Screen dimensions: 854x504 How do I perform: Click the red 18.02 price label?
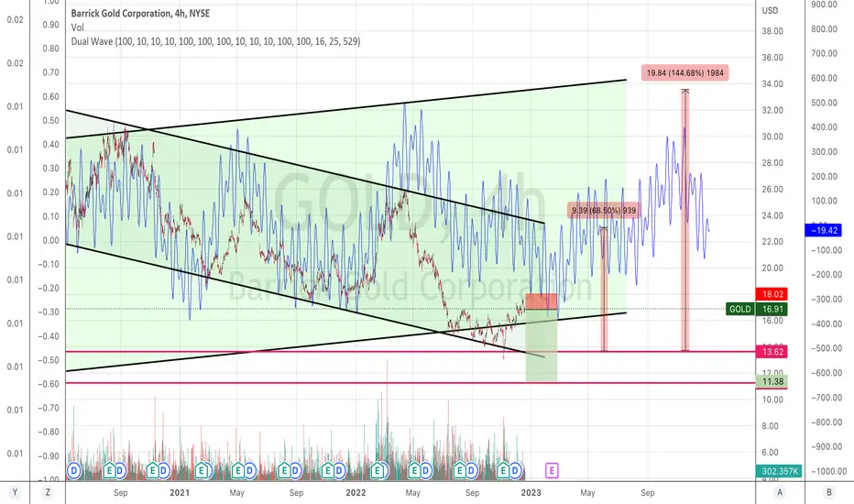772,294
